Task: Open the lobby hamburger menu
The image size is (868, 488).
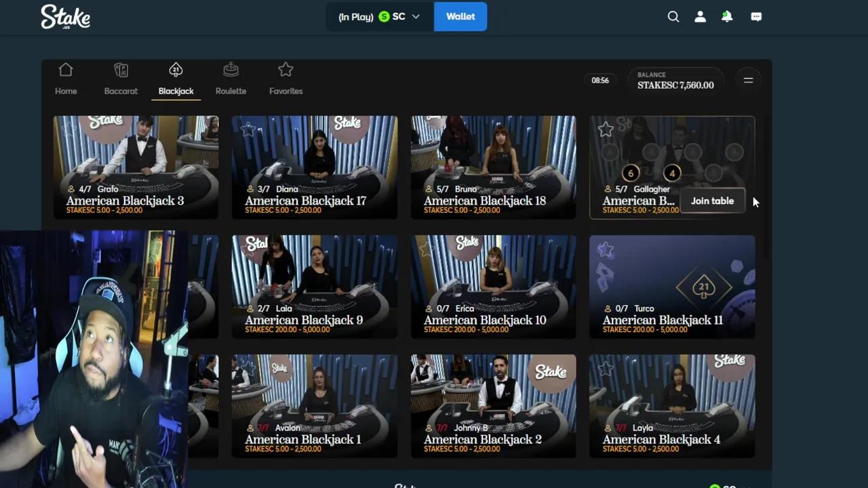Action: [749, 80]
